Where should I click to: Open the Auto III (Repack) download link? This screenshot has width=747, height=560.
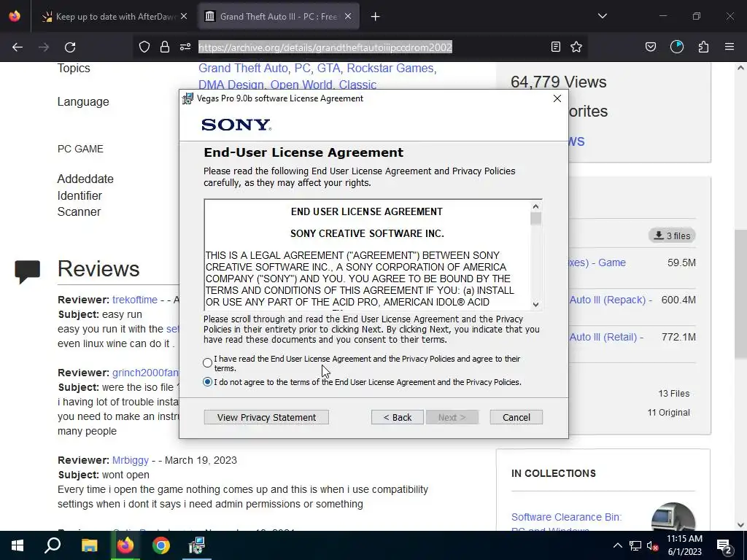pyautogui.click(x=611, y=300)
